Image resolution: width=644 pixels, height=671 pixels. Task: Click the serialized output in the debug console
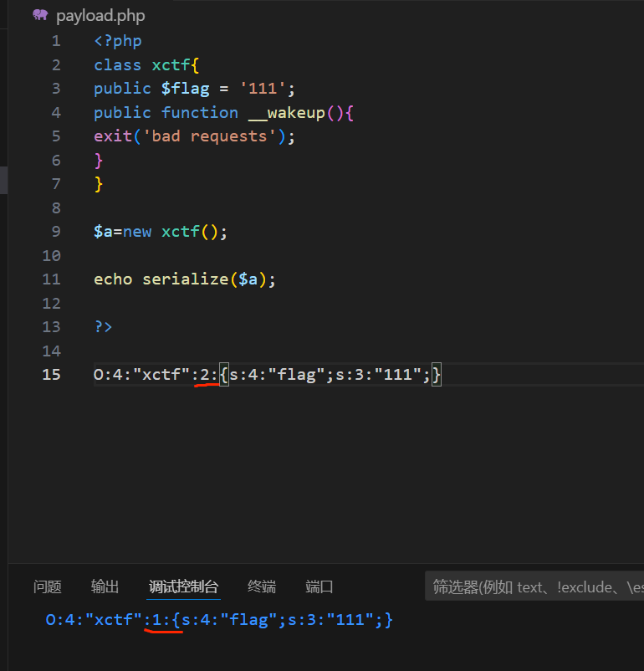tap(219, 620)
